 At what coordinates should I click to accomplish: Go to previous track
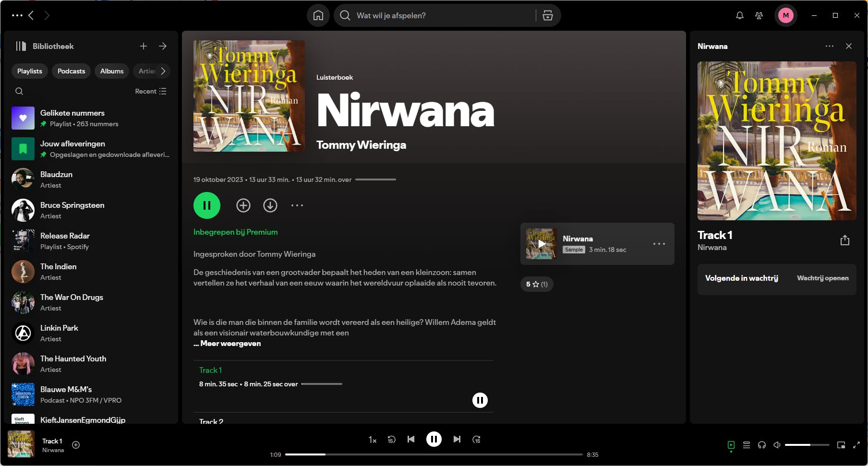tap(411, 439)
